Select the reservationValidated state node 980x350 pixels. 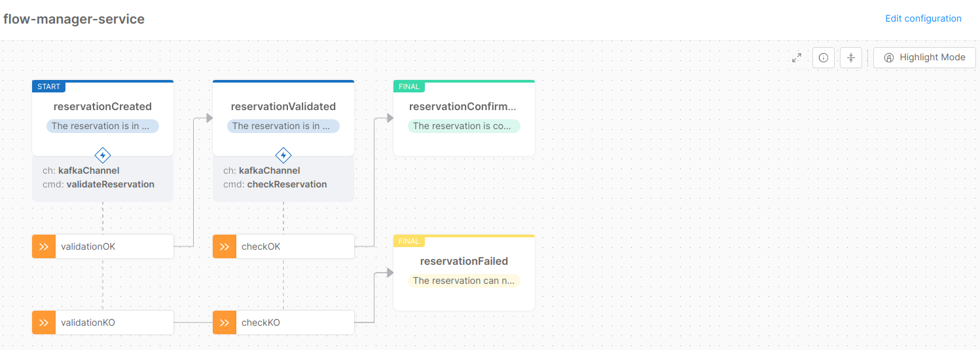coord(283,107)
